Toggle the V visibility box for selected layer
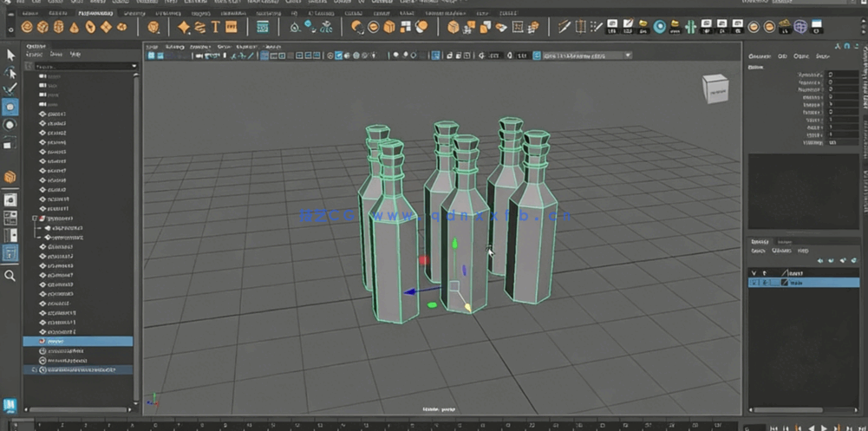Screen dimensions: 868x431 (x=754, y=283)
